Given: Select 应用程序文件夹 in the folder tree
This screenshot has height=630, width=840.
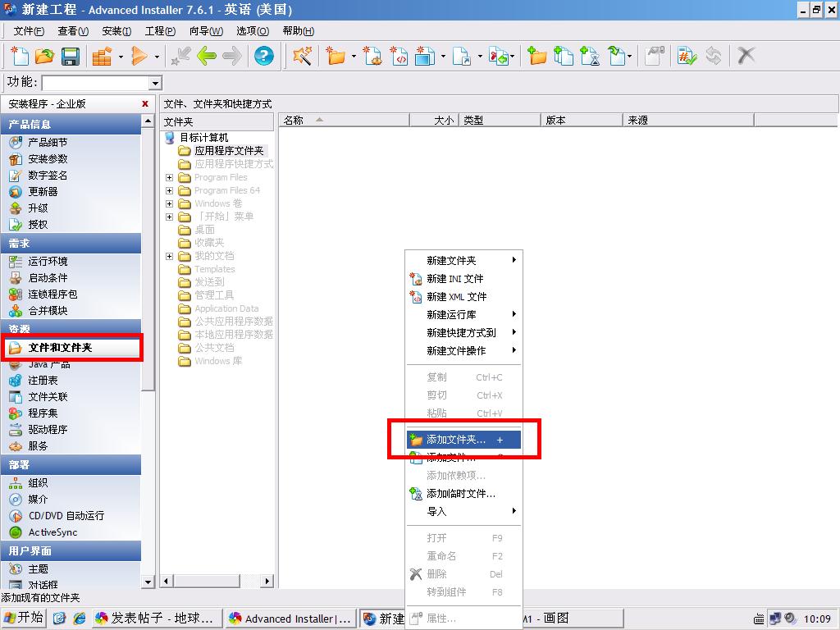Looking at the screenshot, I should [x=229, y=151].
